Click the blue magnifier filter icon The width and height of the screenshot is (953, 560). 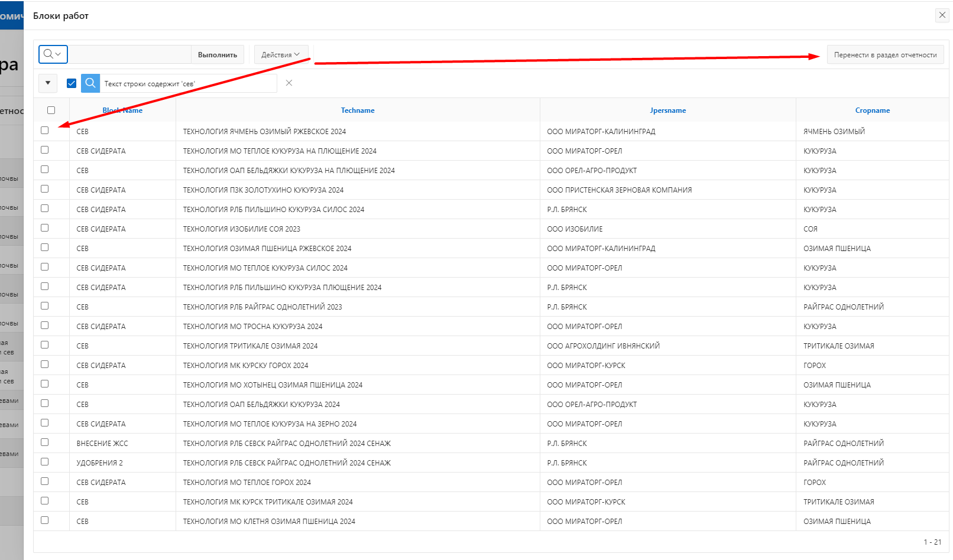90,83
